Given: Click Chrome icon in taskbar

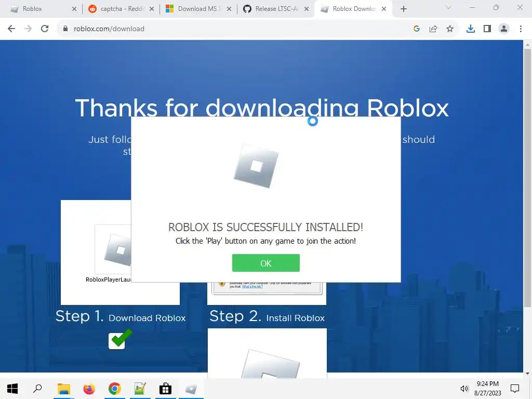Looking at the screenshot, I should pos(115,389).
